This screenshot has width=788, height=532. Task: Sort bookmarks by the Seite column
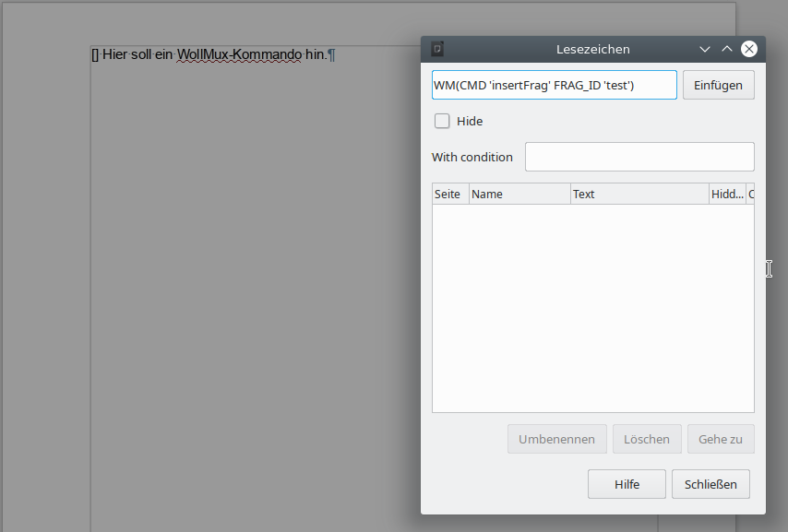tap(449, 193)
